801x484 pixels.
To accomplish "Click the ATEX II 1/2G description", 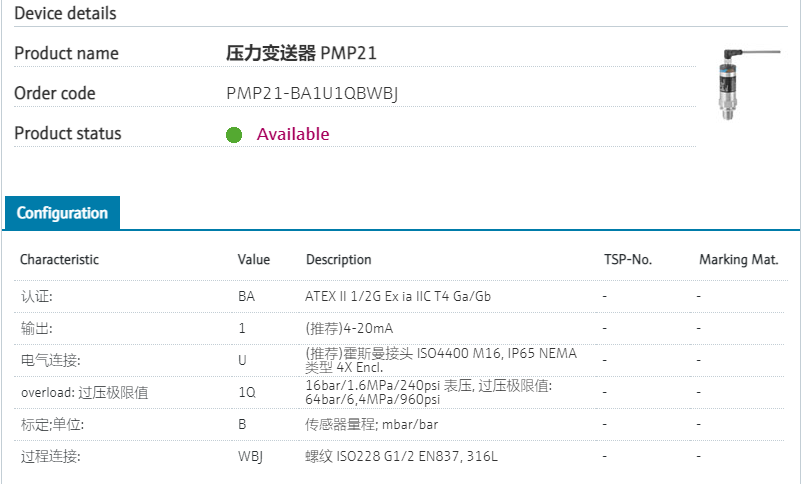I will (398, 297).
